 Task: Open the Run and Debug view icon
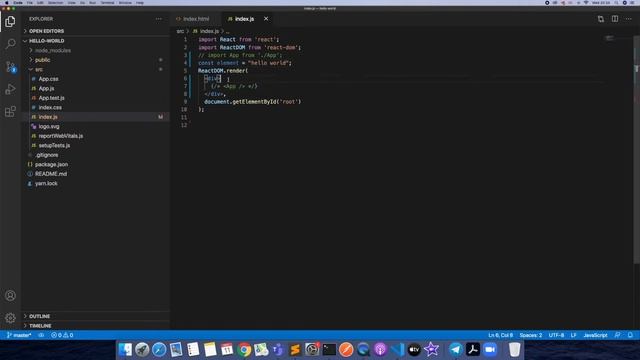click(x=10, y=89)
